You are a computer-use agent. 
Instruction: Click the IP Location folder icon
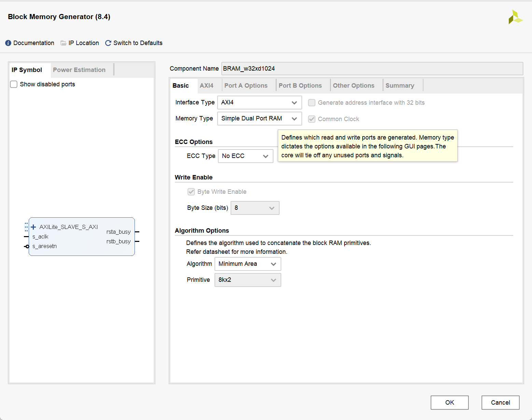(x=64, y=43)
